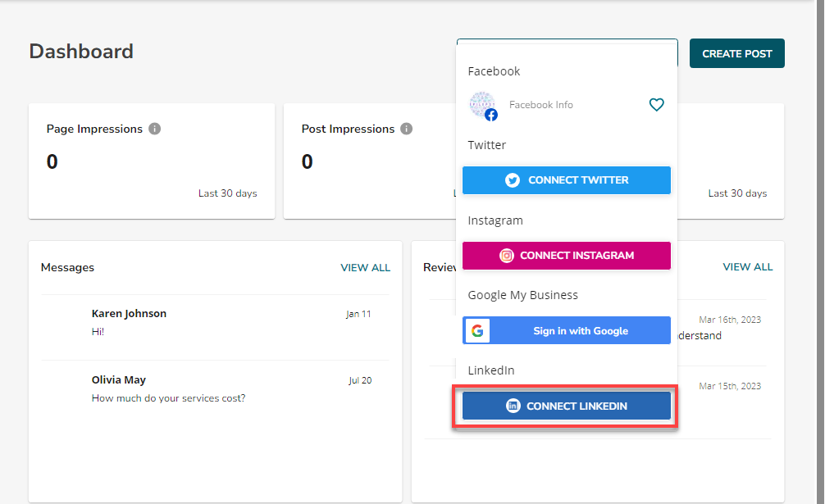Click the Instagram section label

coord(495,220)
